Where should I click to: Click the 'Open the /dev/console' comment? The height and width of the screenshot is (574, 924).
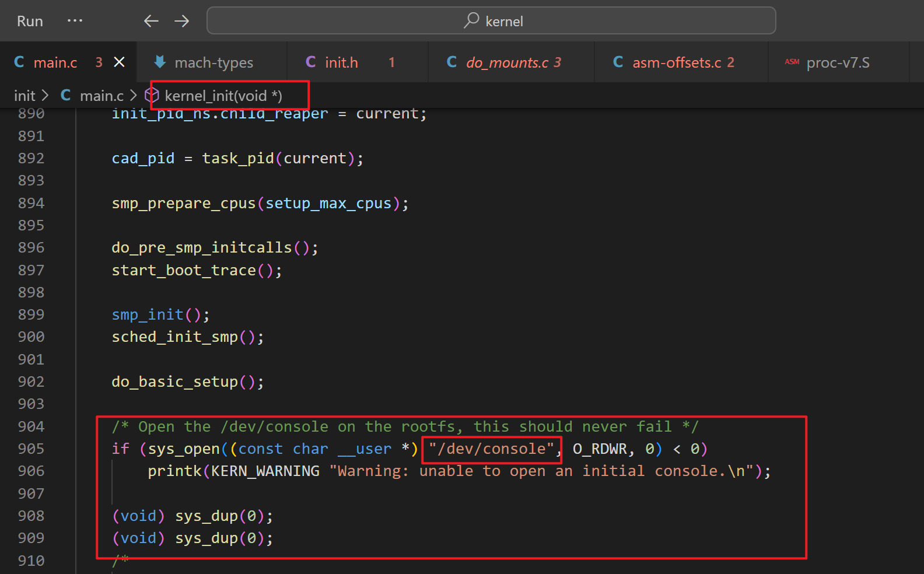405,427
